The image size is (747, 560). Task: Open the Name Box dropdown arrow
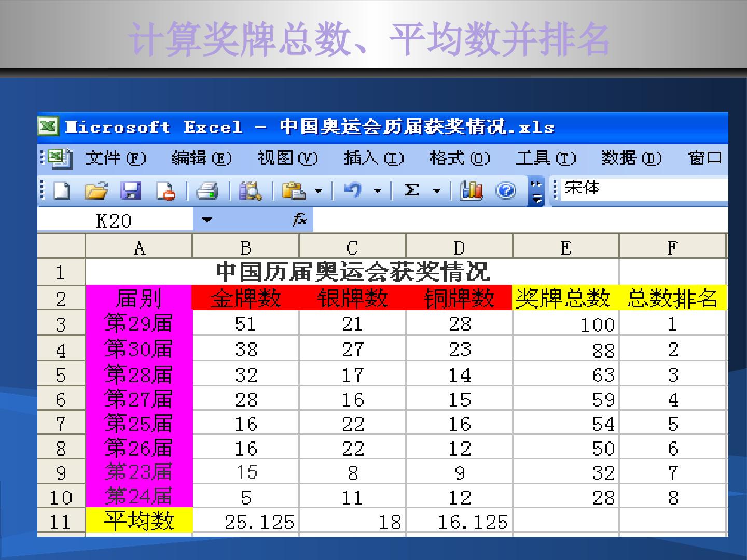pyautogui.click(x=207, y=220)
